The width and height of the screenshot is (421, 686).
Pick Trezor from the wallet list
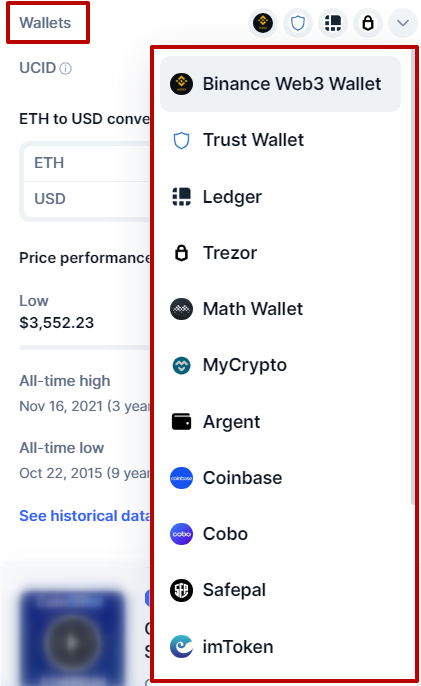(x=281, y=253)
